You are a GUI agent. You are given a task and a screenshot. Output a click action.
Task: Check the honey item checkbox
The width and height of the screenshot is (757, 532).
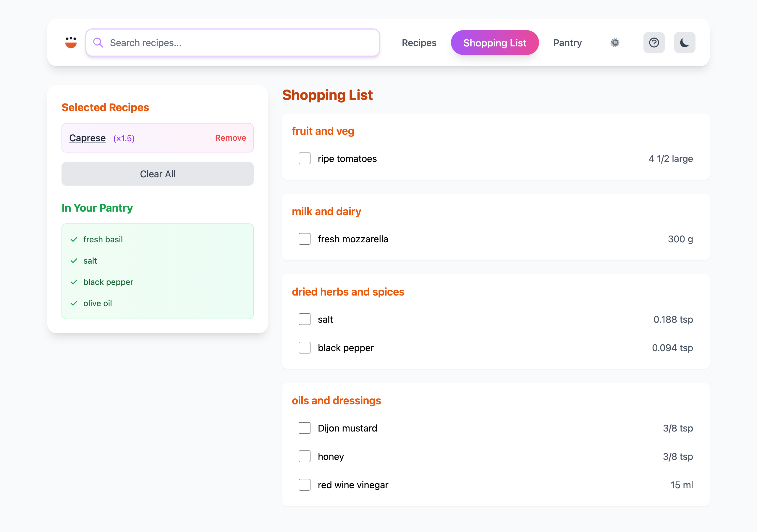pyautogui.click(x=304, y=456)
